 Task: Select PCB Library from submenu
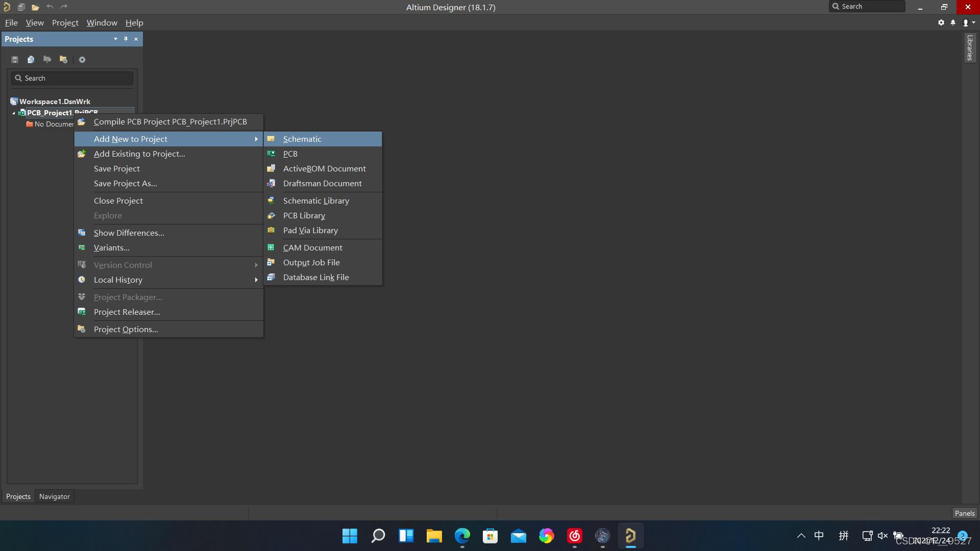pyautogui.click(x=304, y=215)
